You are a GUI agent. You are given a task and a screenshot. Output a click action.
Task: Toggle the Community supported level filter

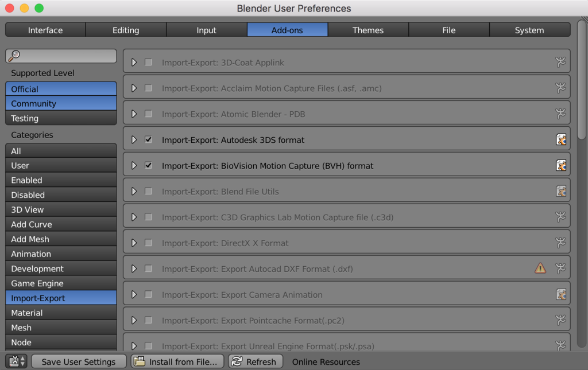click(61, 103)
